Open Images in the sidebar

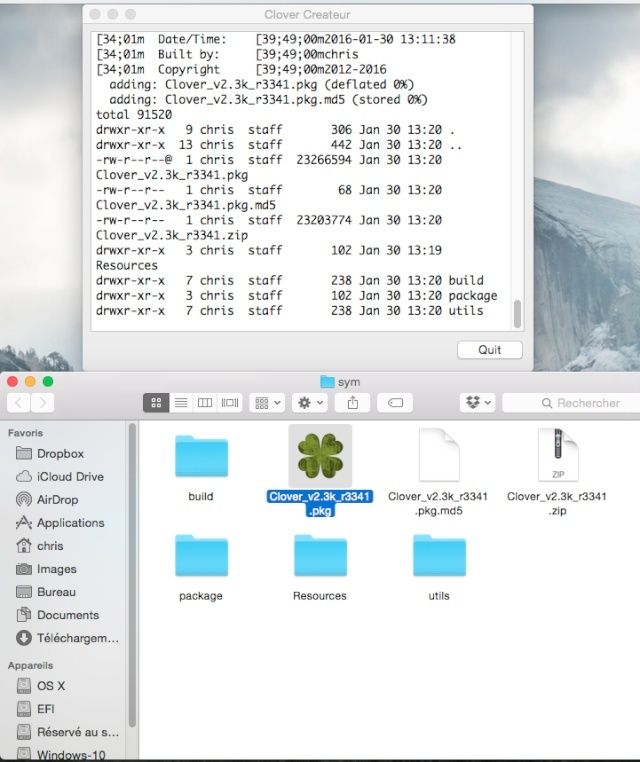[56, 569]
